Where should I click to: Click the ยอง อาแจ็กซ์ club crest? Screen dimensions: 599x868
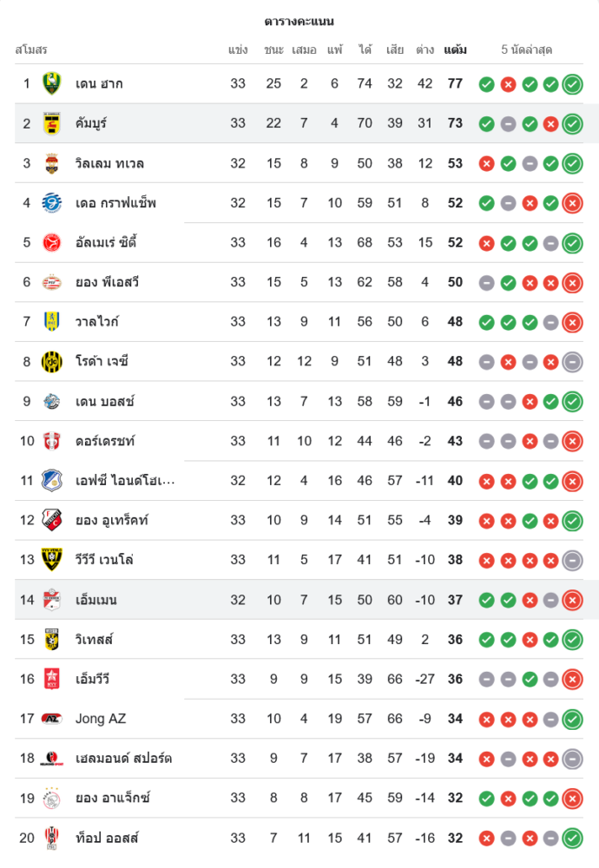pos(52,799)
